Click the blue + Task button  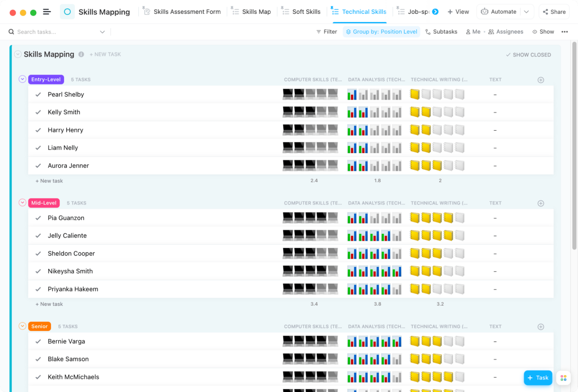pyautogui.click(x=538, y=378)
